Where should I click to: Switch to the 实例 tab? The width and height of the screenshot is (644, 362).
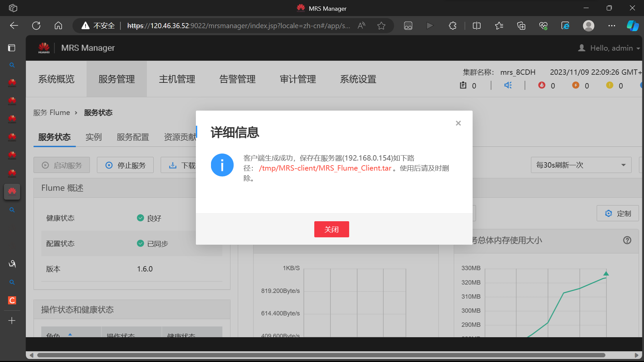(93, 137)
